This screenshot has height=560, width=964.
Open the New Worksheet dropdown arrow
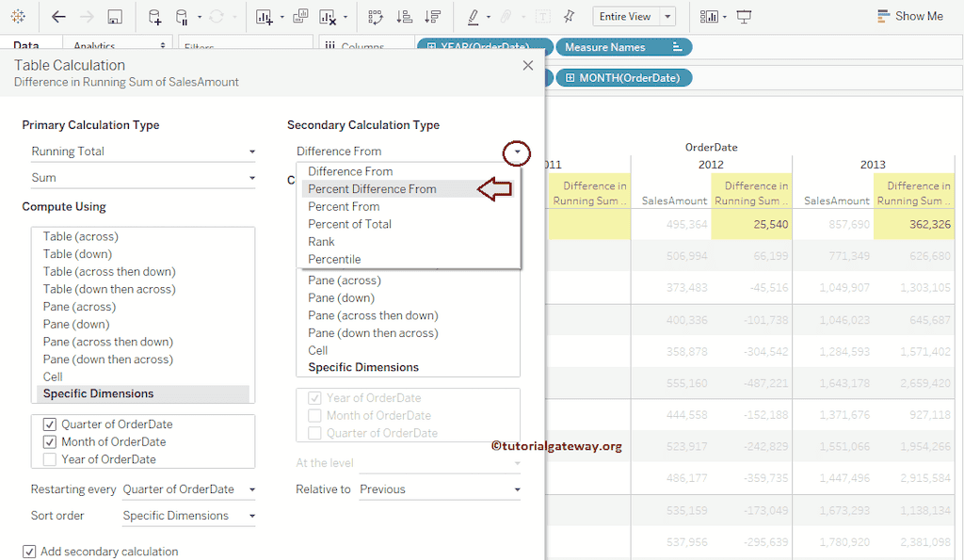(x=282, y=17)
